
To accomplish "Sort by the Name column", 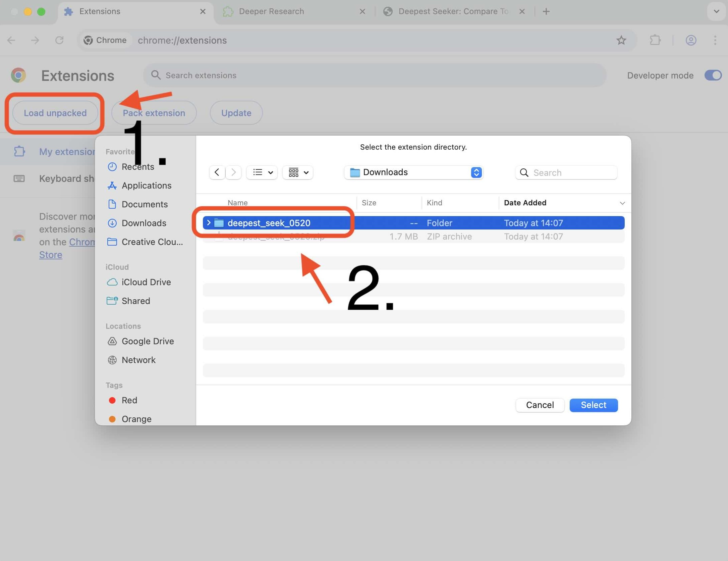I will click(x=237, y=203).
